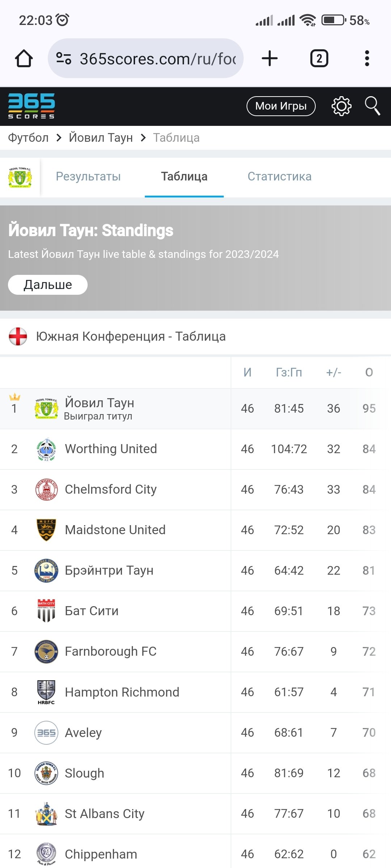
Task: Tap the Chelmsford City club crest
Action: (x=46, y=489)
